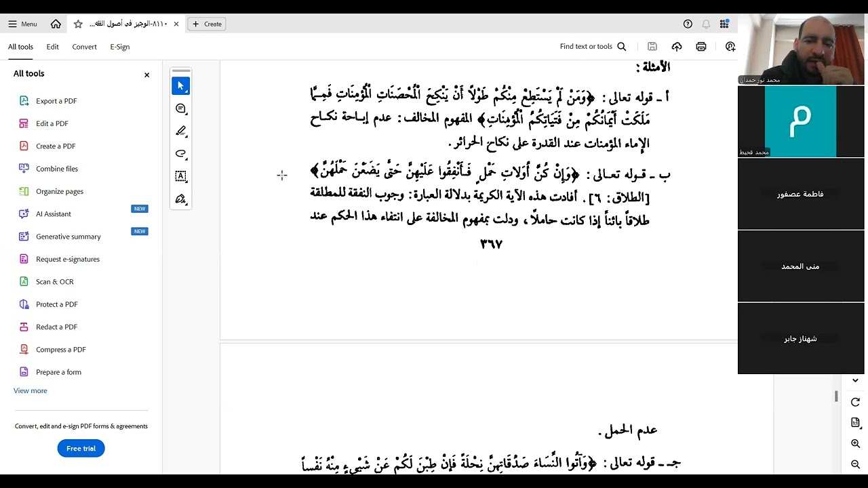
Task: Select participant tile منى المحمد
Action: coord(801,266)
